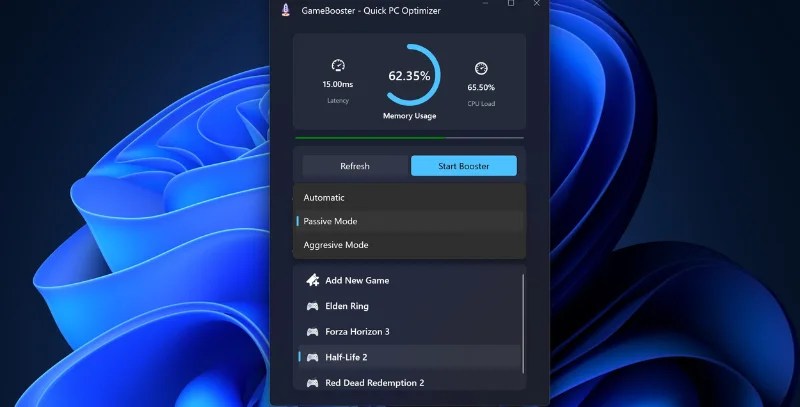Start the booster
This screenshot has width=800, height=407.
tap(464, 166)
